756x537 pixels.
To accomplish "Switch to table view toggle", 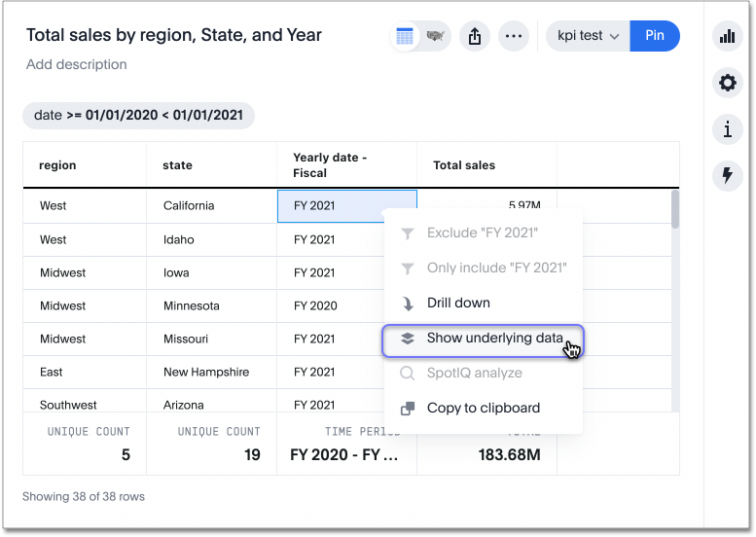I will 405,36.
